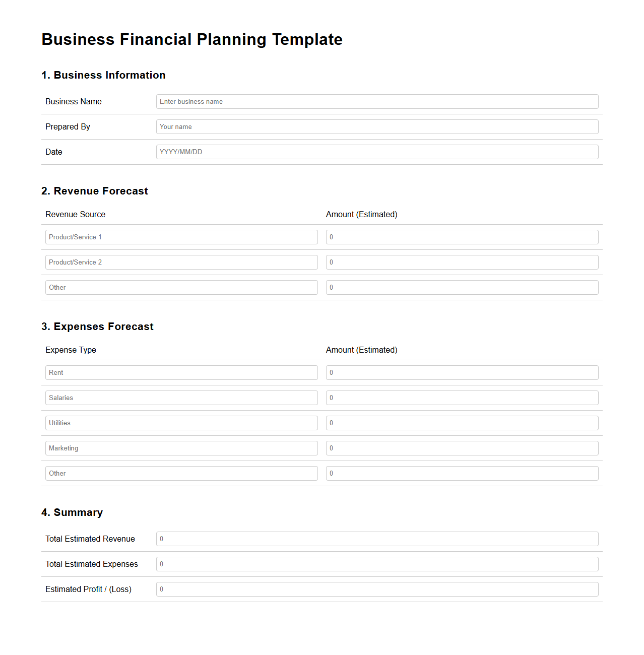Click the Marketing expense type field

pyautogui.click(x=181, y=448)
